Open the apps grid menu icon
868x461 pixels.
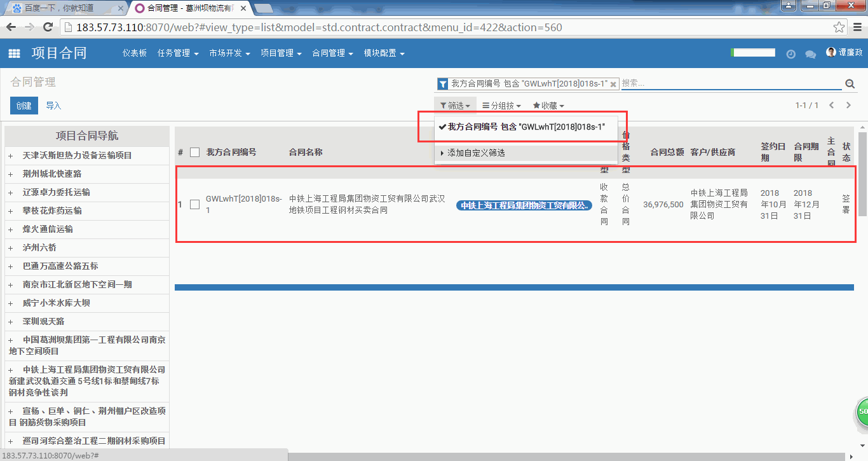click(14, 53)
